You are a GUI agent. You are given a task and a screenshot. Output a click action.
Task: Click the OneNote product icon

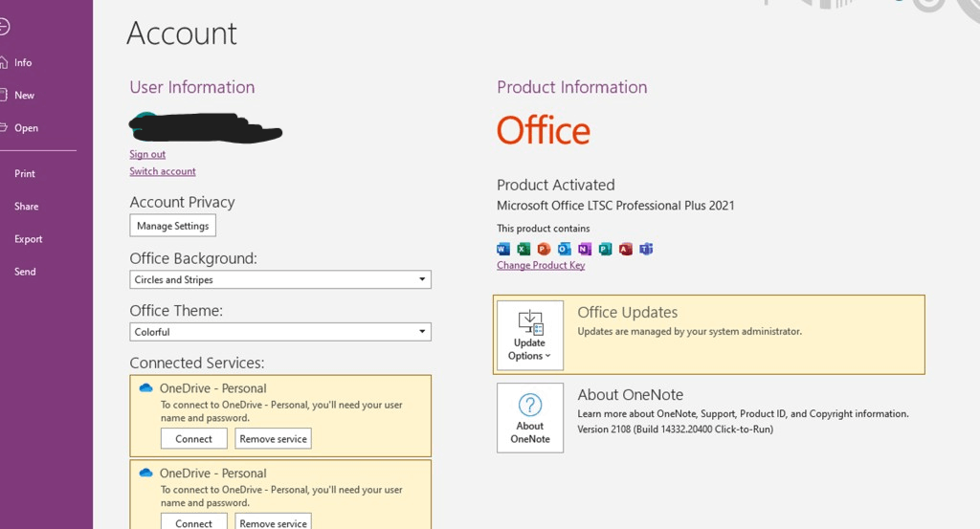[x=585, y=249]
